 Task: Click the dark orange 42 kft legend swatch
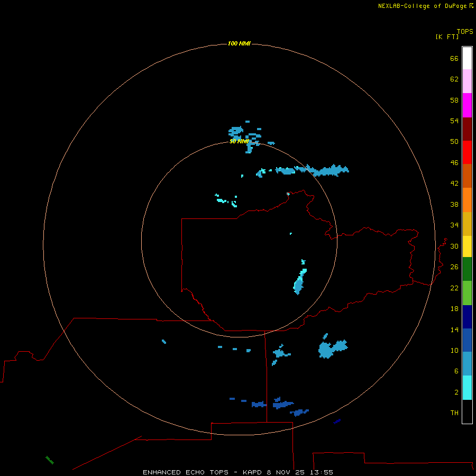[467, 176]
